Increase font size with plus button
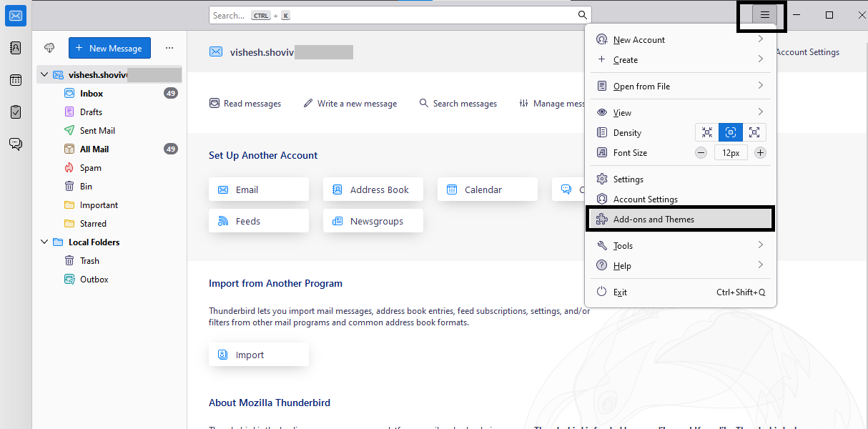Viewport: 868px width, 429px height. pyautogui.click(x=760, y=152)
